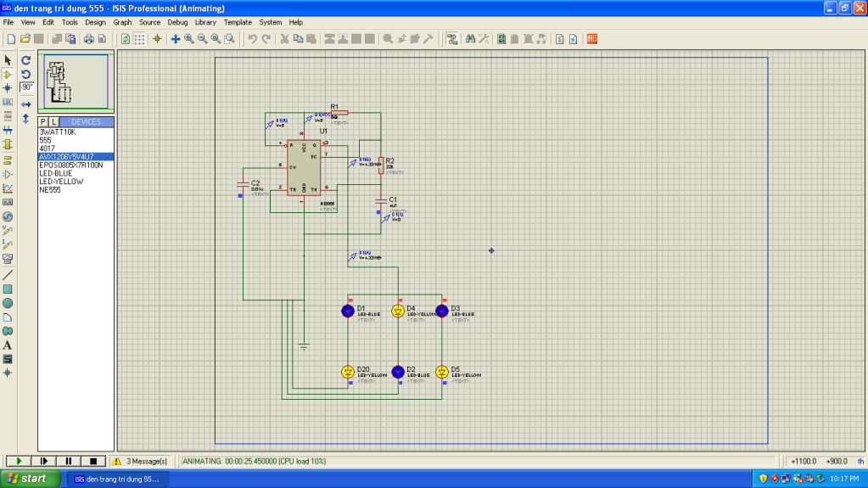Screen dimensions: 868x488
Task: Toggle the grid display button
Action: 140,39
